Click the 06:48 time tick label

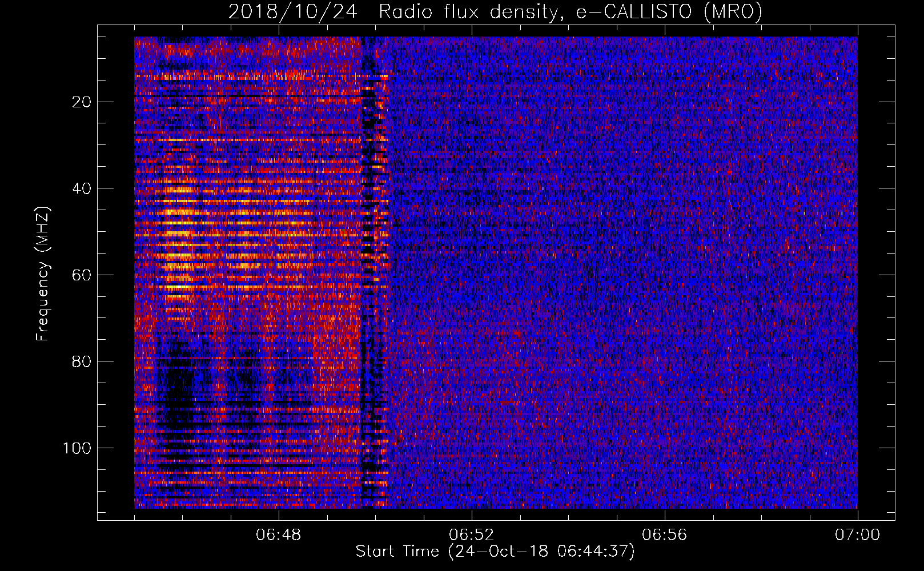point(279,535)
